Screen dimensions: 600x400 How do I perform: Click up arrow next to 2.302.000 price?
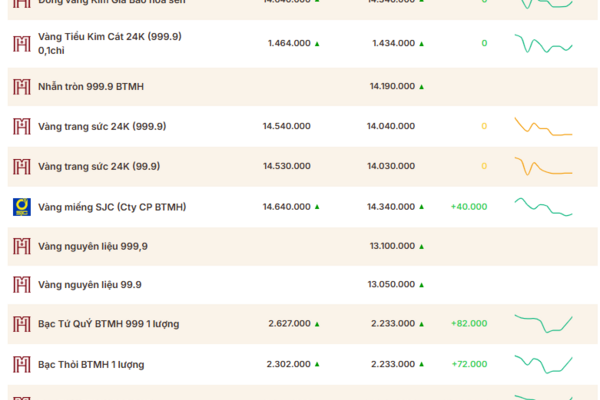(317, 364)
